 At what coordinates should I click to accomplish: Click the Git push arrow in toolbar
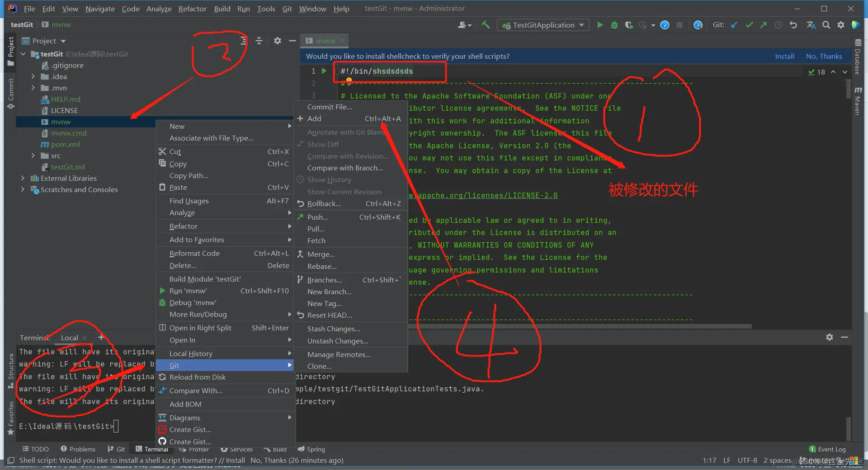coord(764,25)
